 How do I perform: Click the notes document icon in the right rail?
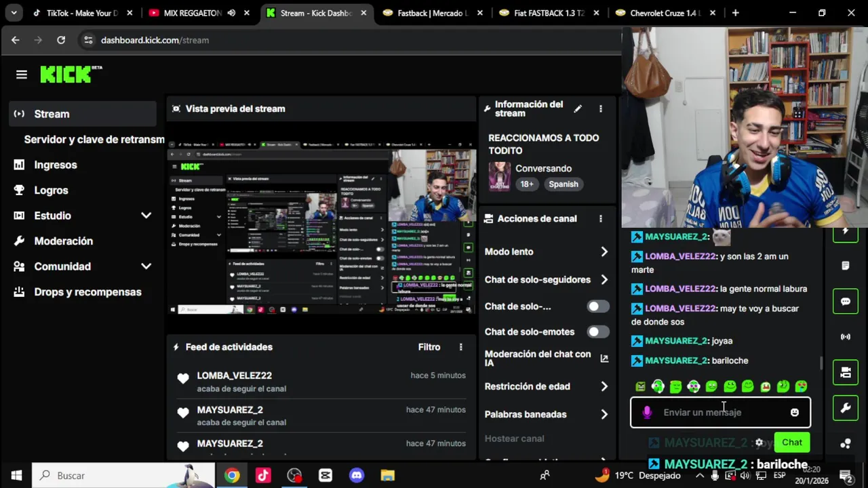point(846,266)
